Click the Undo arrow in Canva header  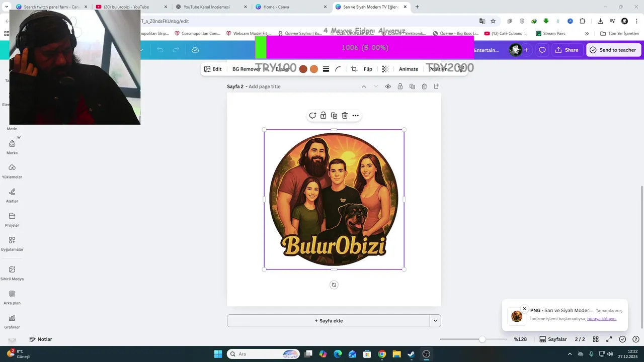click(x=160, y=50)
